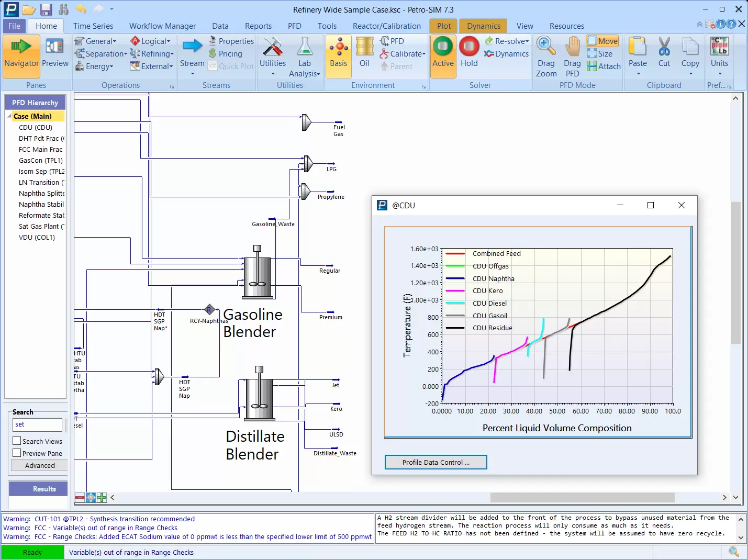
Task: Click the RCY-Naphthas recycle icon
Action: tap(209, 309)
